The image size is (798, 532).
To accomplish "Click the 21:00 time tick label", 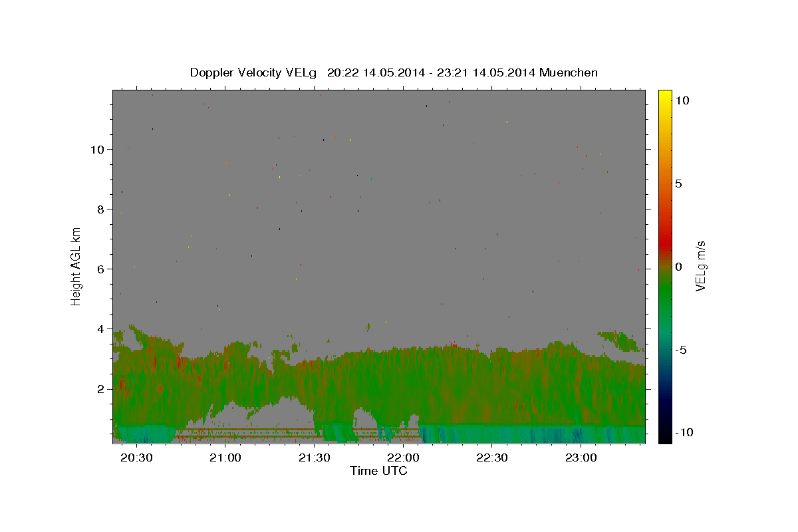I will (x=225, y=458).
